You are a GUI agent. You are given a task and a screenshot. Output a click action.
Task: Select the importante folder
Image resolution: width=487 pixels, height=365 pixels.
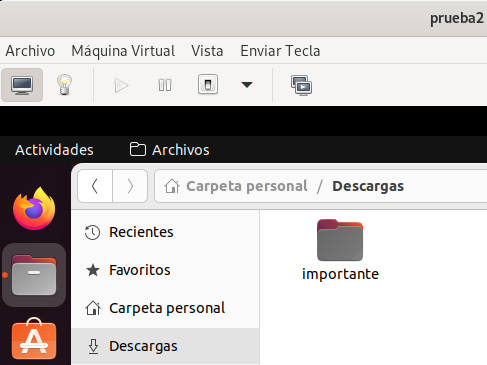pos(340,250)
